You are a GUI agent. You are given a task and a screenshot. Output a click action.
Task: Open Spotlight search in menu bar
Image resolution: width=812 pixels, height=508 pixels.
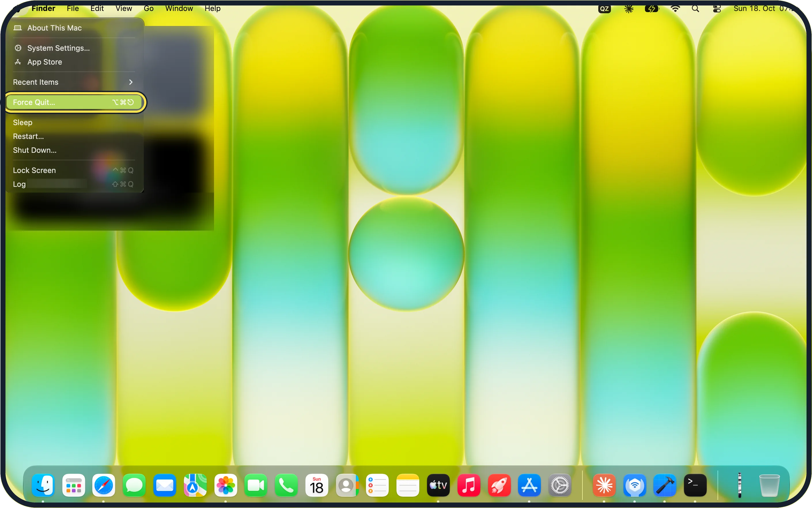(x=696, y=9)
